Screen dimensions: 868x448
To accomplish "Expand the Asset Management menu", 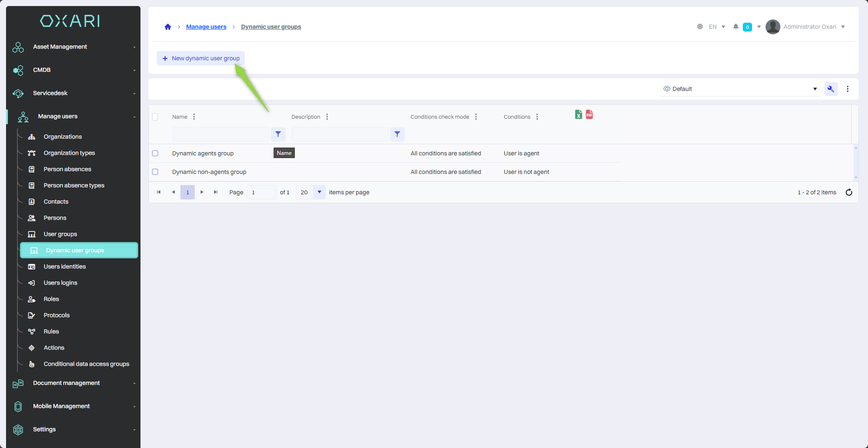I will [x=73, y=47].
